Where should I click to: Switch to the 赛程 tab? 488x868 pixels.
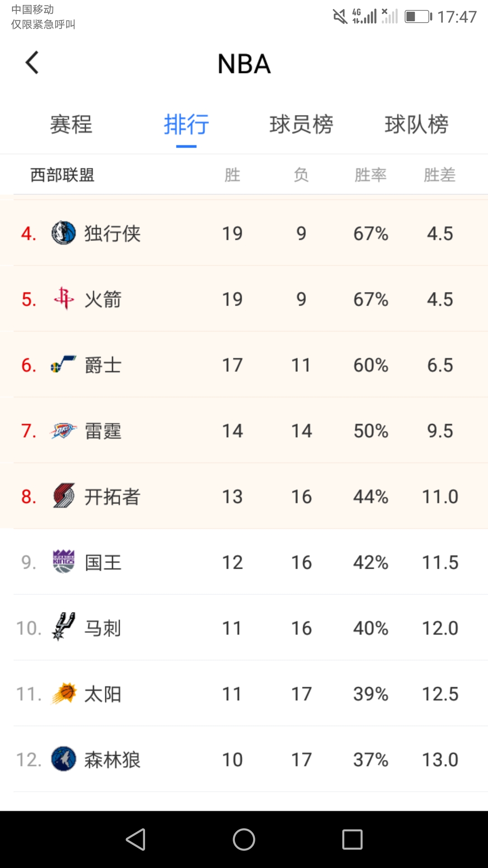click(x=71, y=124)
